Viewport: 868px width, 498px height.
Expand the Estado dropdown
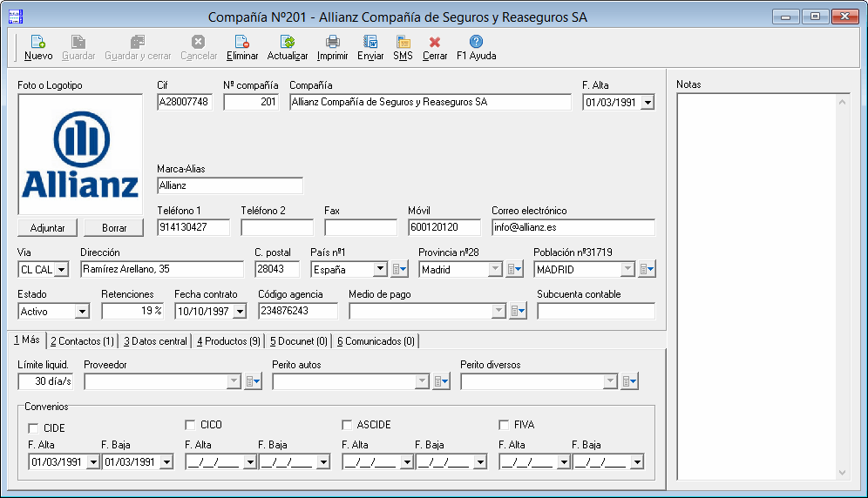[x=82, y=312]
